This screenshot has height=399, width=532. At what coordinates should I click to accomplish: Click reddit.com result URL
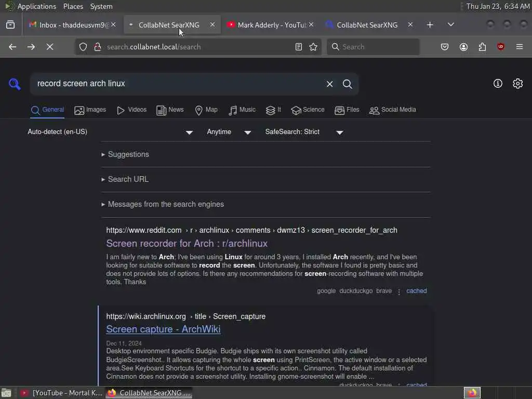click(x=251, y=230)
